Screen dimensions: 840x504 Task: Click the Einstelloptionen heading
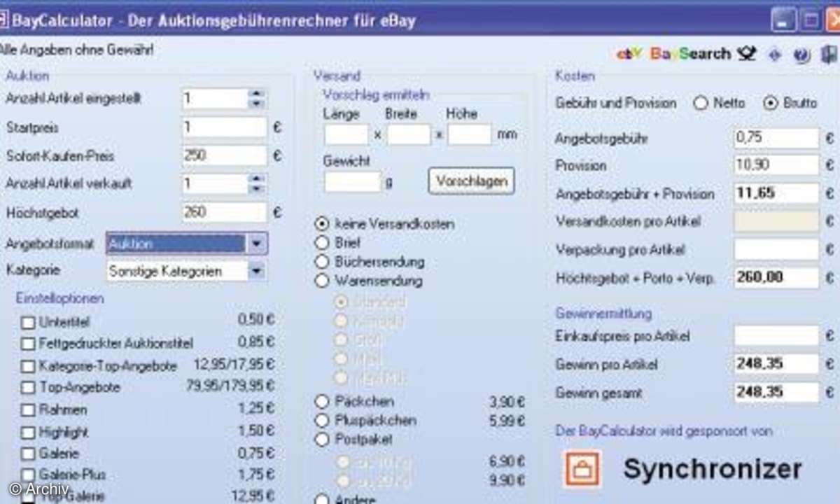[59, 298]
